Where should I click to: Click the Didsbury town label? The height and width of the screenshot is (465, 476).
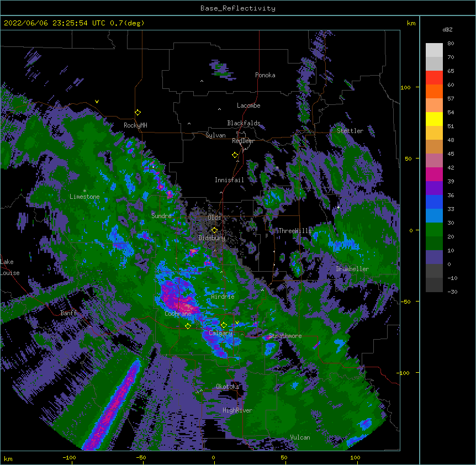211,238
